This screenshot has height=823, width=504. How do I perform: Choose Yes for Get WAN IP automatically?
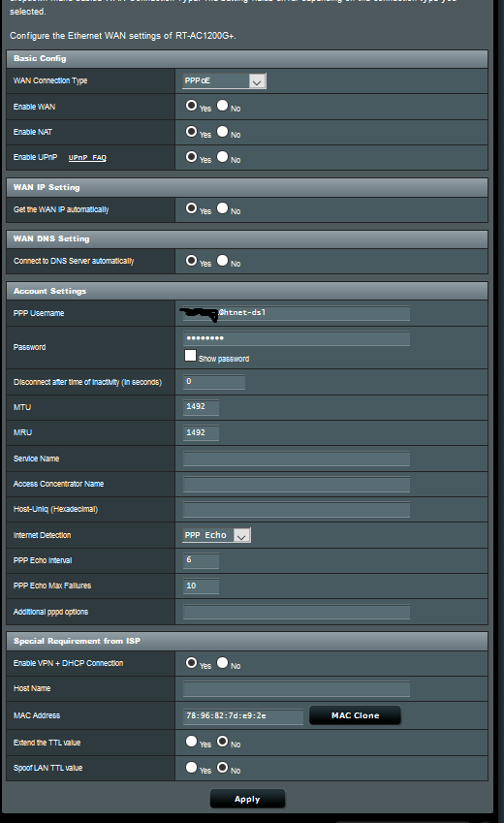[x=191, y=207]
